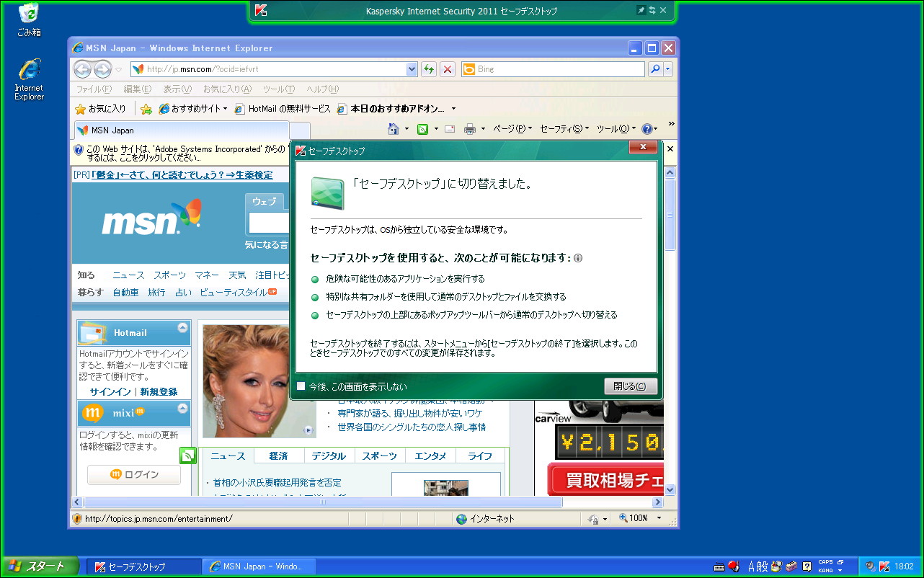This screenshot has width=924, height=578.
Task: Open the ツール(T) menu in the menu bar
Action: coord(280,89)
